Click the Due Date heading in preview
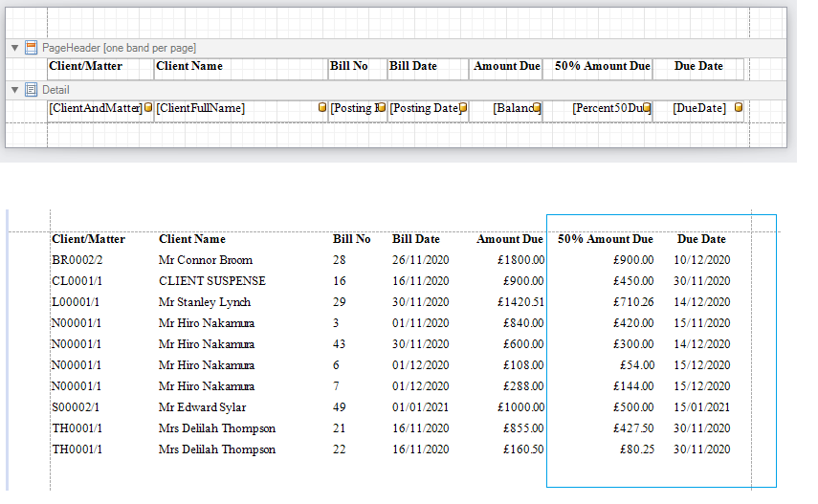 tap(701, 239)
